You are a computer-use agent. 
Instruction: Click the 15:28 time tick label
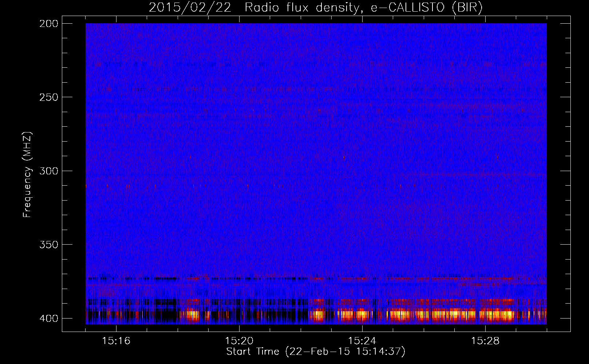pos(485,341)
